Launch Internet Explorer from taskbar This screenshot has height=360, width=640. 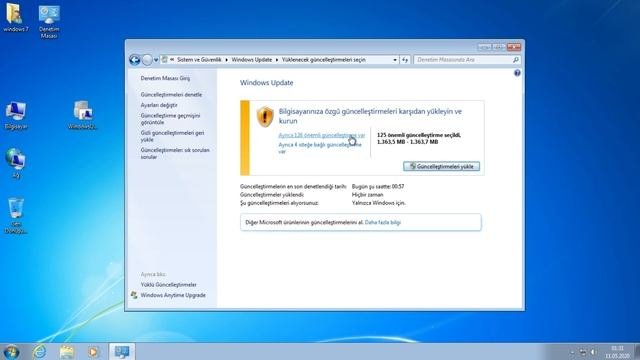tap(40, 351)
